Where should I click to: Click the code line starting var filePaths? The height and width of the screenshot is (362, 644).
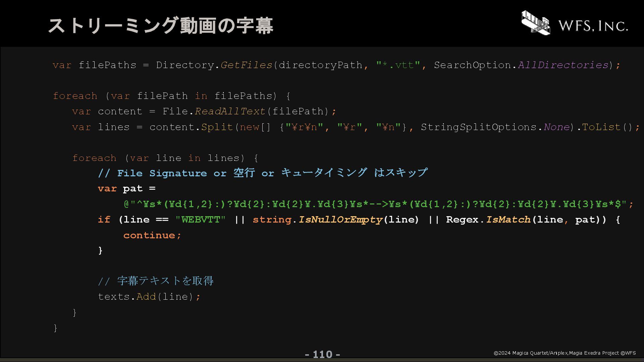point(337,65)
